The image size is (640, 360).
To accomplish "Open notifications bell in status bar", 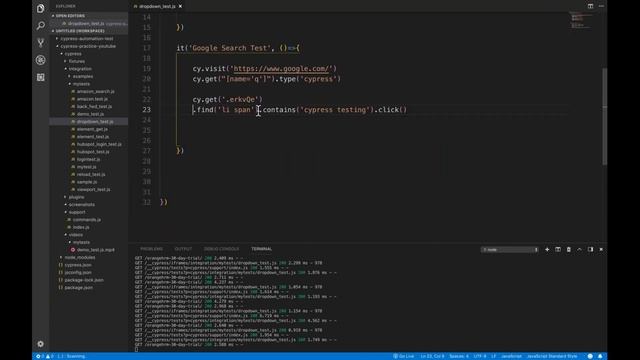I will tap(600, 356).
